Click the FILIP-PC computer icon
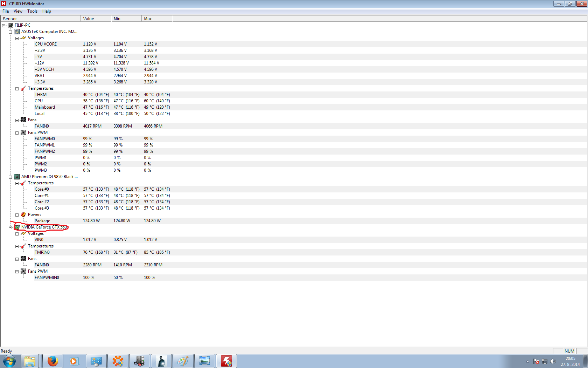The height and width of the screenshot is (368, 588). 10,25
